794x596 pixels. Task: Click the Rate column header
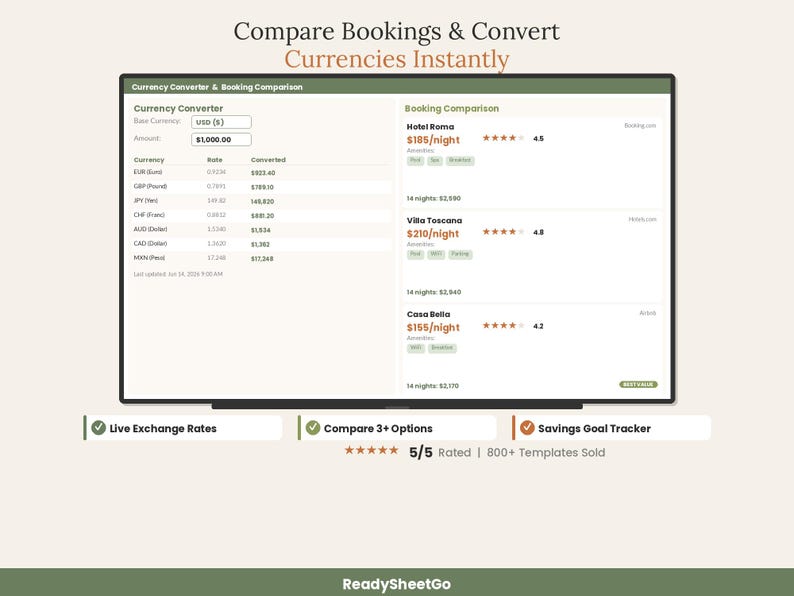tap(215, 160)
